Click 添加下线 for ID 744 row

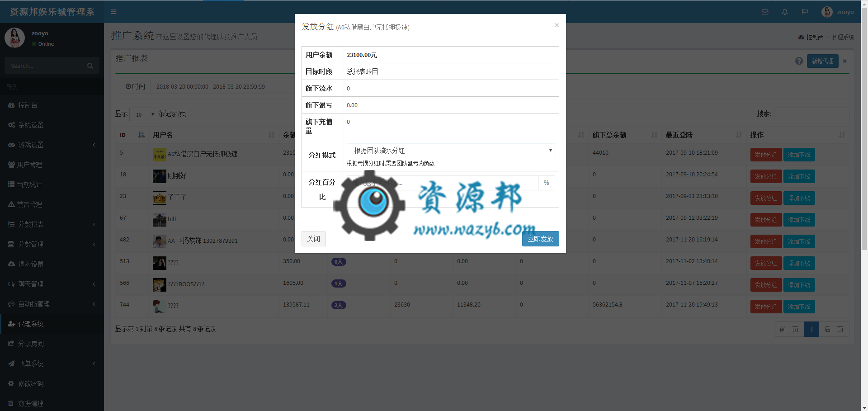tap(799, 307)
